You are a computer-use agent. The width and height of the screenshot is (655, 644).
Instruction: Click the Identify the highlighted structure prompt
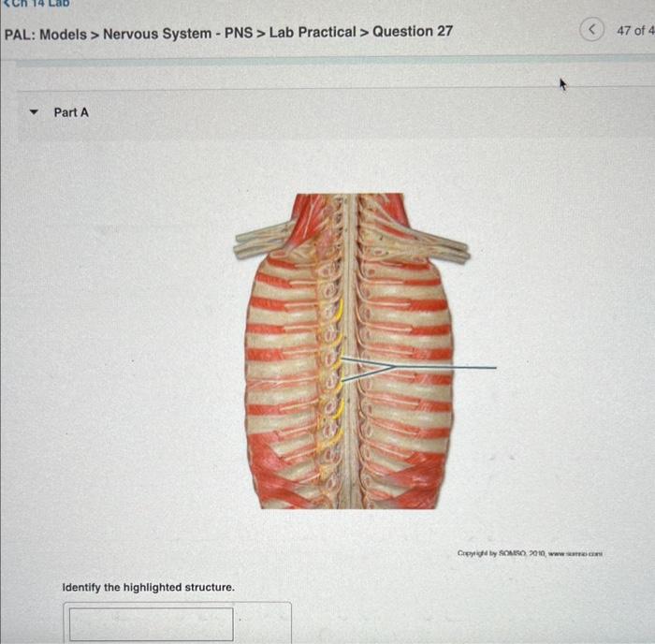coord(148,587)
